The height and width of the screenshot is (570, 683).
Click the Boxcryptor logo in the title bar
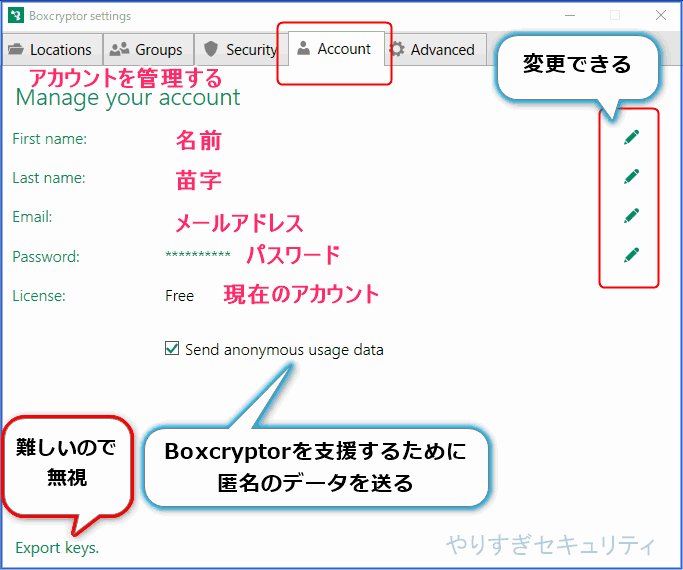pos(16,16)
